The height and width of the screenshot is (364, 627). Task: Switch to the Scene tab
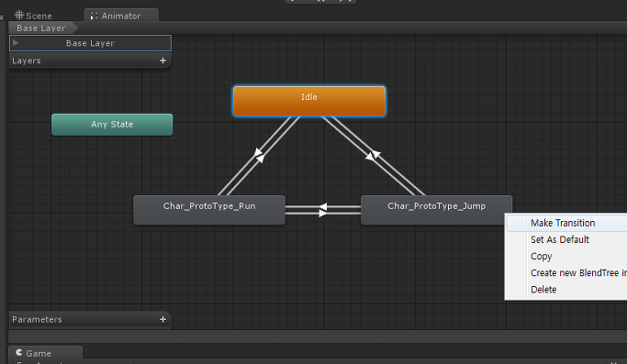point(34,16)
